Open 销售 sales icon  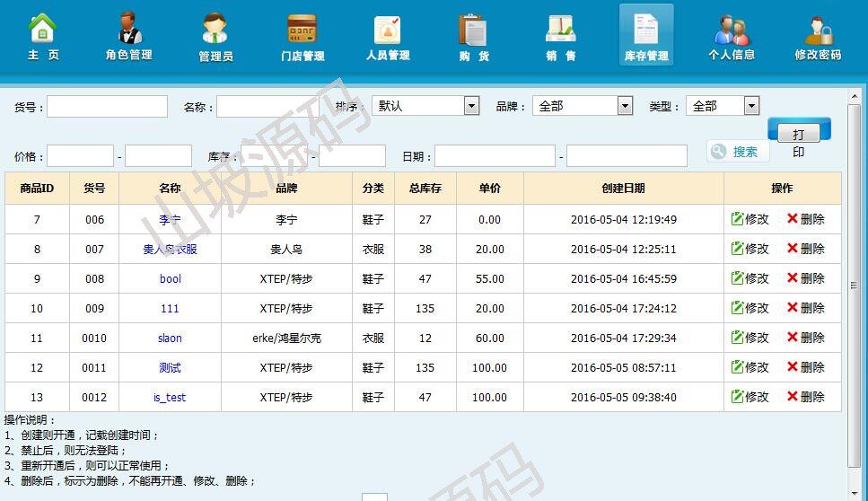(560, 37)
